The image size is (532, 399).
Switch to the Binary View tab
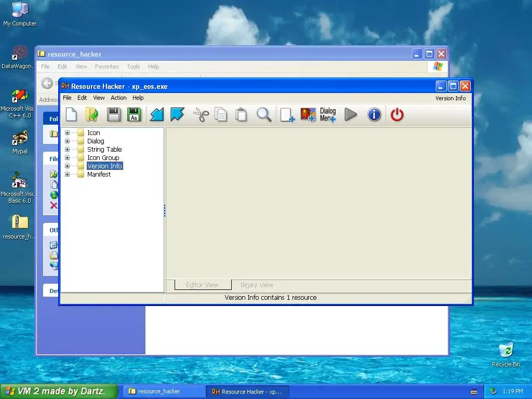[257, 285]
